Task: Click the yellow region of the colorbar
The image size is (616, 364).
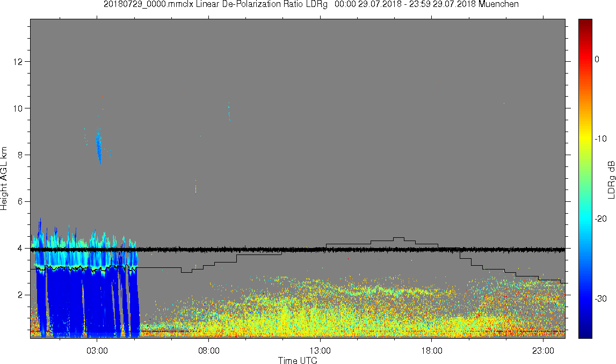Action: point(585,139)
